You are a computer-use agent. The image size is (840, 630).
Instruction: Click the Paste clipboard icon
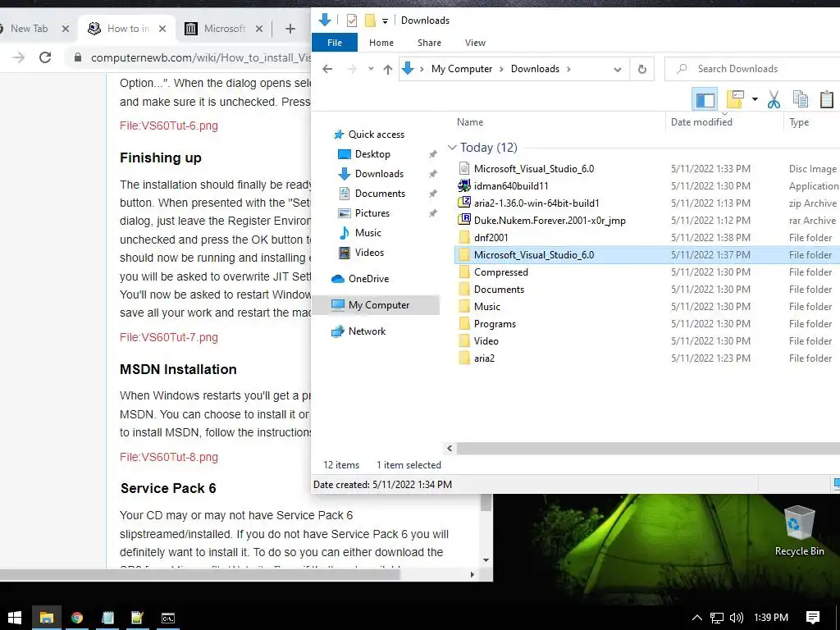coord(827,99)
